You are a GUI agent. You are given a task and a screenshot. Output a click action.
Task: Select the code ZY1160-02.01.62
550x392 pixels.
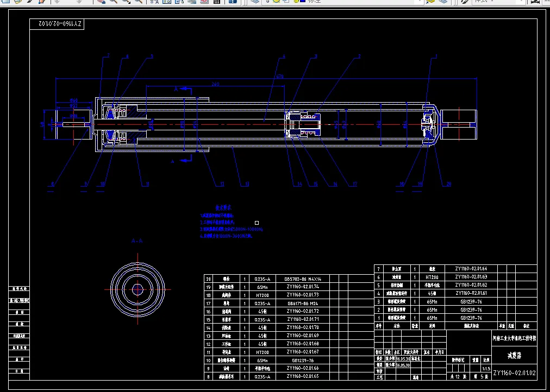pos(471,285)
